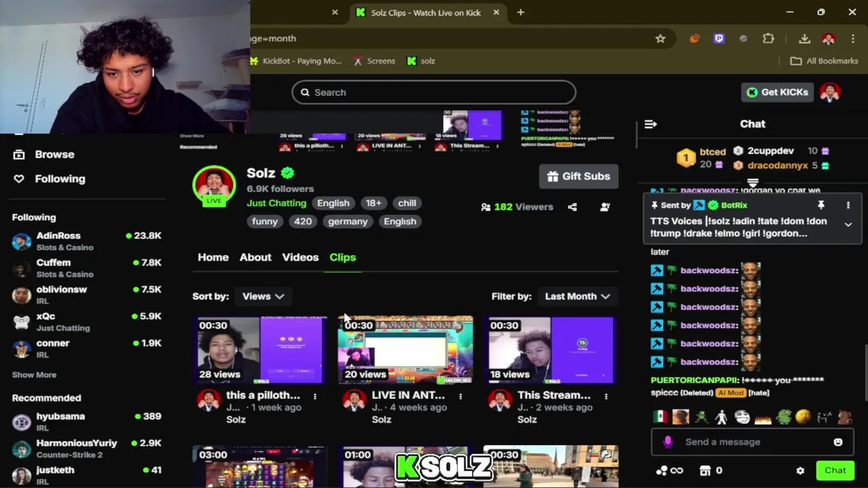Image resolution: width=868 pixels, height=488 pixels.
Task: Open the Screens bookmark
Action: (374, 61)
